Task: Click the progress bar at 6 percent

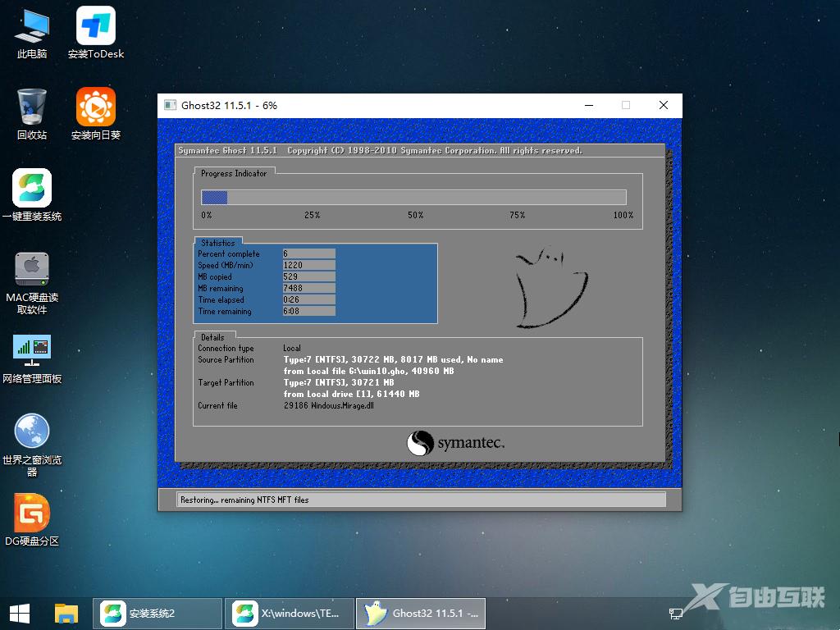Action: click(x=215, y=197)
